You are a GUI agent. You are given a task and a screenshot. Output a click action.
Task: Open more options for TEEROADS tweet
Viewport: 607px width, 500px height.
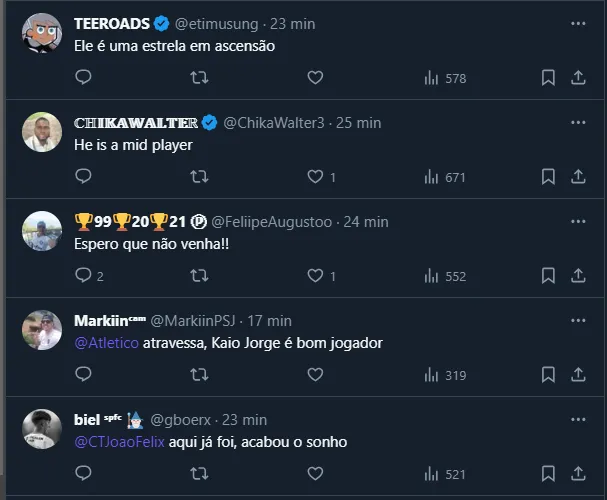pyautogui.click(x=578, y=23)
